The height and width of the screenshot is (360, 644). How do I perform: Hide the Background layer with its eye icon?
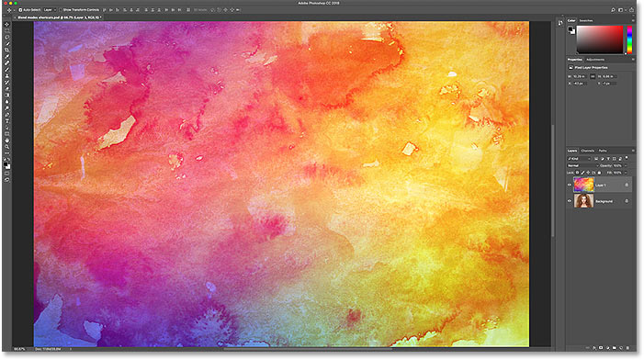point(570,201)
